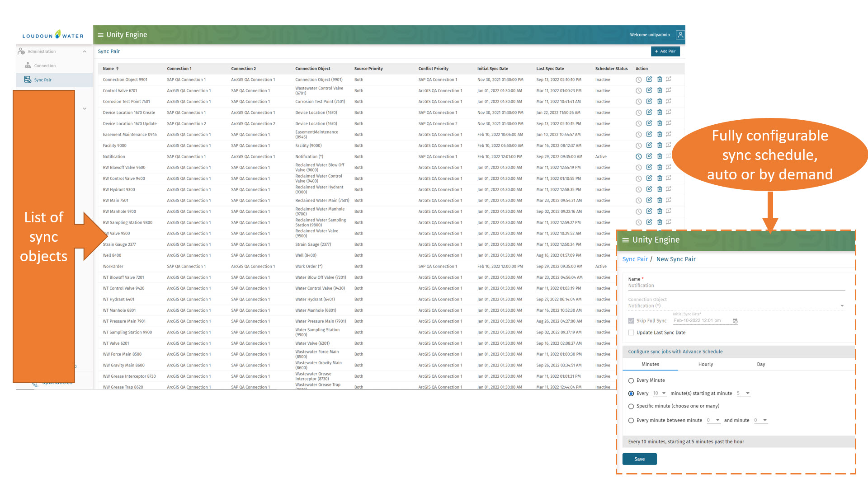Trigger the sync run icon for Control Valve 6701
The width and height of the screenshot is (868, 488).
click(x=670, y=90)
